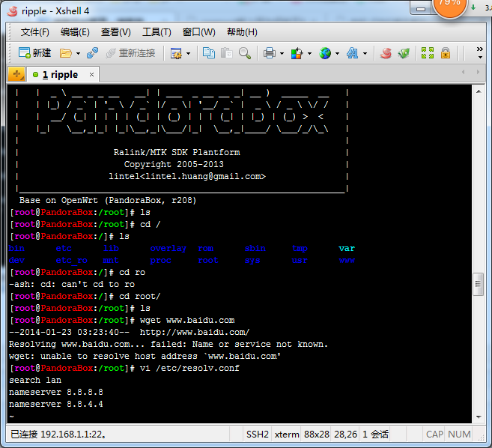Screen dimensions: 492x448
Task: Click the 新建 (New session) toolbar button
Action: point(34,53)
